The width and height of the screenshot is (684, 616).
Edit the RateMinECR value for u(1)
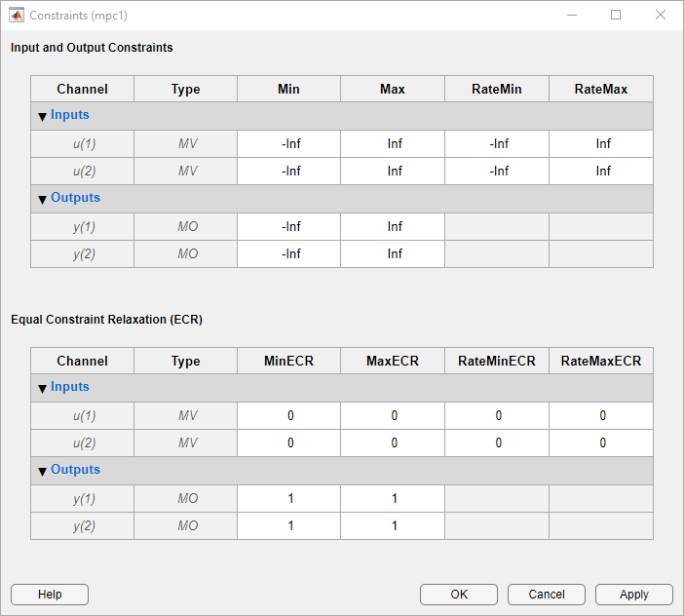click(497, 415)
